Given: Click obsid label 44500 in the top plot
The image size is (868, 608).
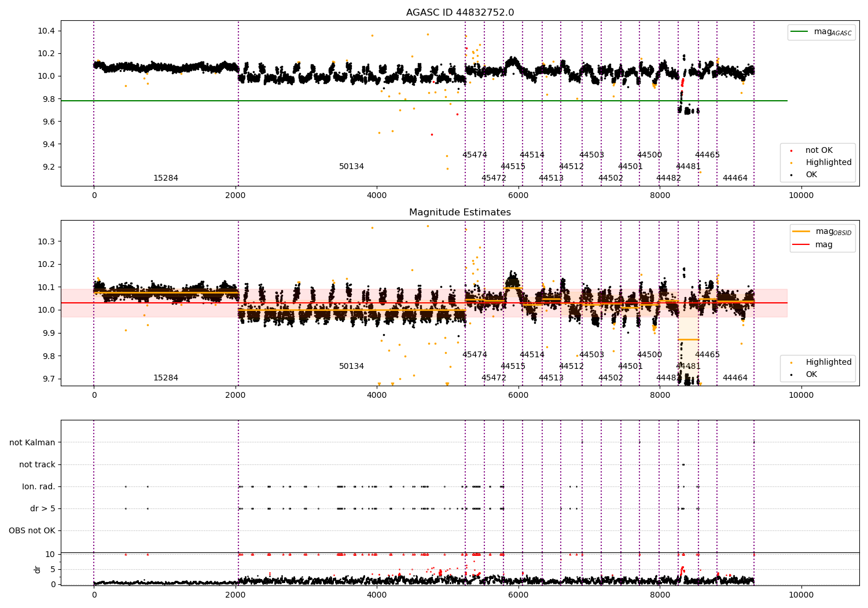Looking at the screenshot, I should 649,155.
